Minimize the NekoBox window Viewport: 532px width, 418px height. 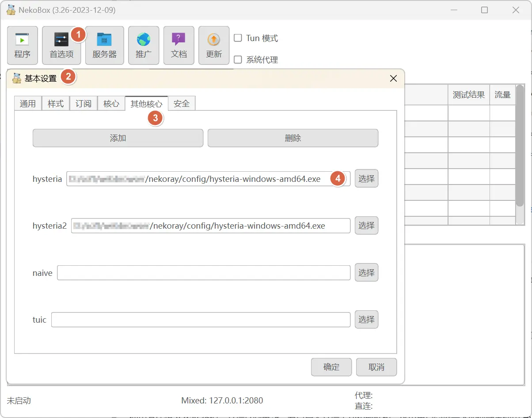[x=454, y=10]
